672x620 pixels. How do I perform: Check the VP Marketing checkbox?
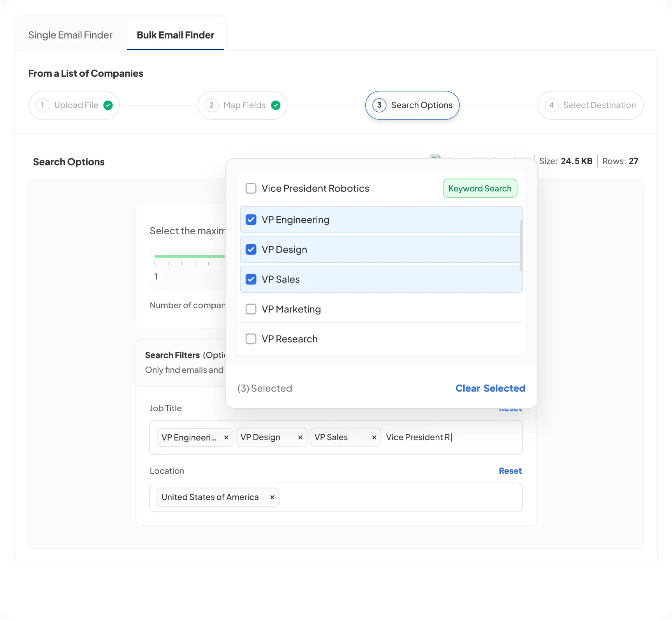(251, 309)
